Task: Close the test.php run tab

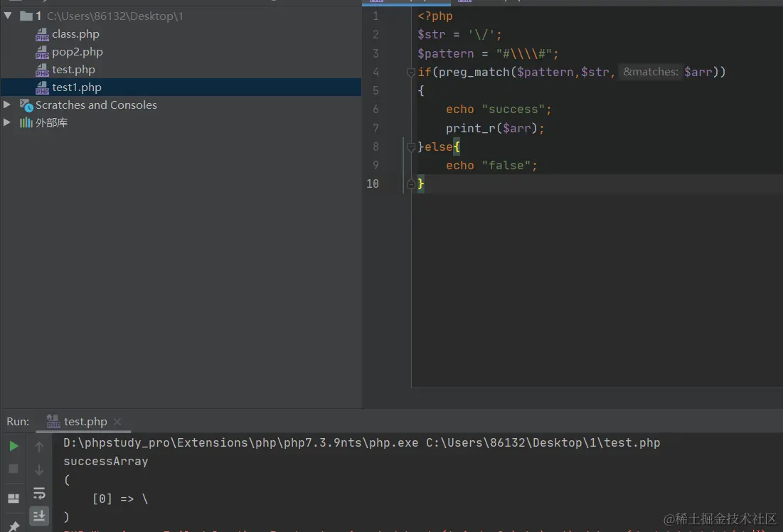Action: 117,422
